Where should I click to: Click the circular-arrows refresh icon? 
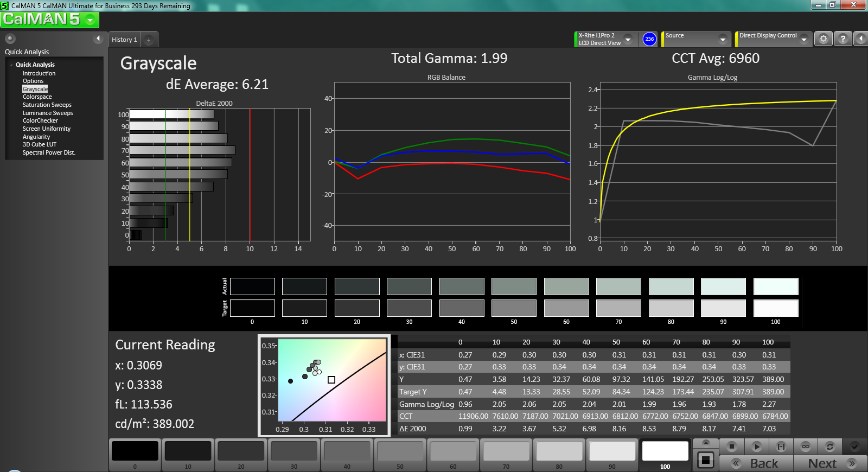click(x=829, y=447)
